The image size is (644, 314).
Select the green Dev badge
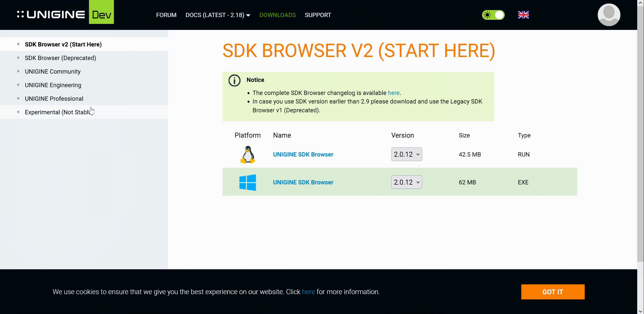tap(102, 12)
